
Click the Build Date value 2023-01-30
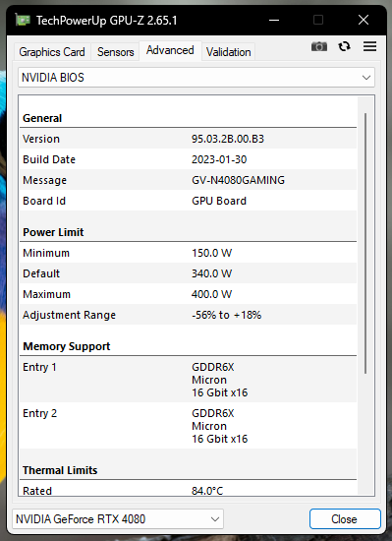(219, 159)
